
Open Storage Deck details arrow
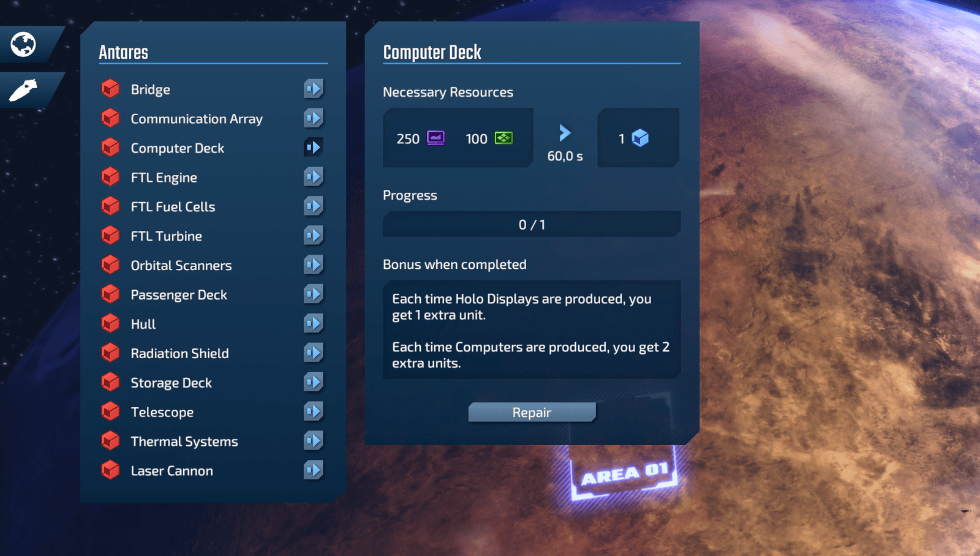coord(313,382)
